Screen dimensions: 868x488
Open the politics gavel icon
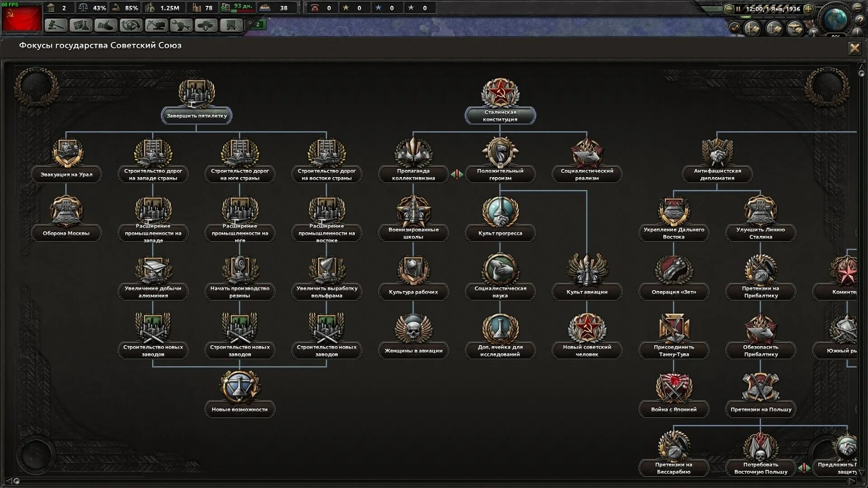pyautogui.click(x=56, y=25)
